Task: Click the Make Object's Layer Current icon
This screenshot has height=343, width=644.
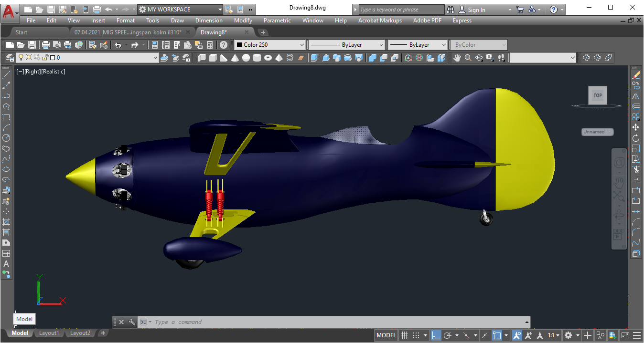Action: click(x=165, y=58)
